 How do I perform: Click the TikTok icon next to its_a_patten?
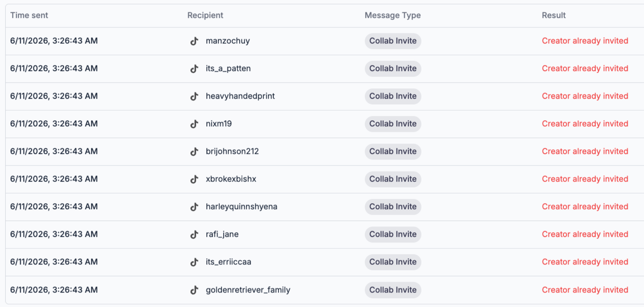tap(194, 69)
